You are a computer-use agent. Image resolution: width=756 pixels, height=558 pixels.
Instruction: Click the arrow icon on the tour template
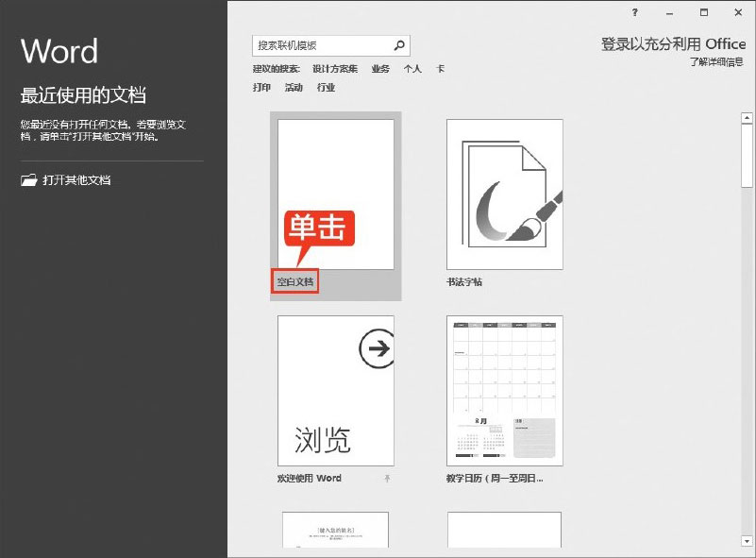pos(377,350)
